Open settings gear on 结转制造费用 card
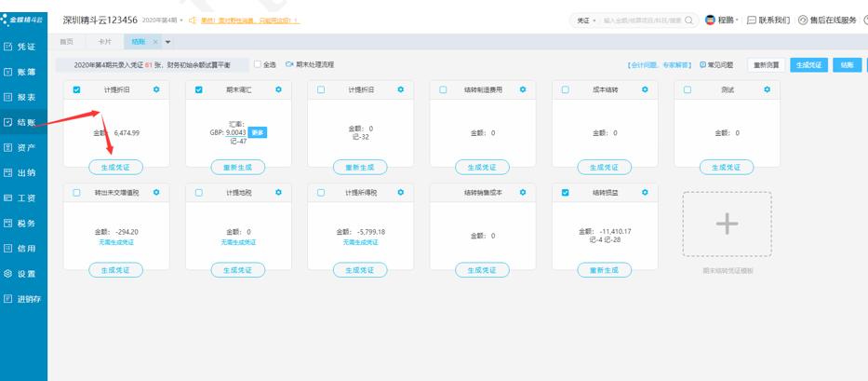Image resolution: width=868 pixels, height=381 pixels. [x=523, y=89]
